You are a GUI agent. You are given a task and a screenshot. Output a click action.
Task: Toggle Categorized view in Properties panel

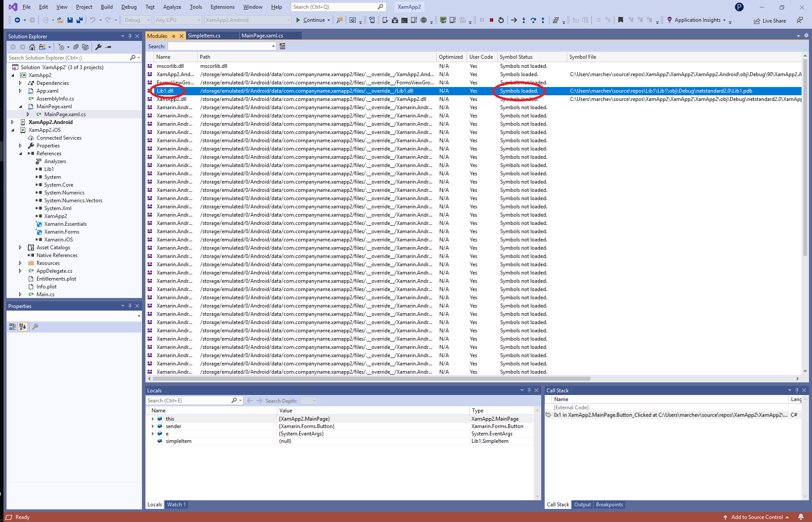(13, 327)
